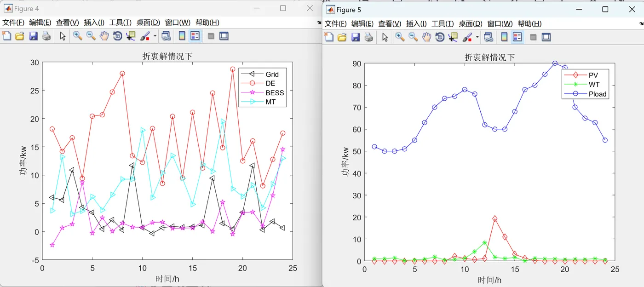The image size is (644, 287).
Task: Select Zoom In tool in Figure 4
Action: 77,36
